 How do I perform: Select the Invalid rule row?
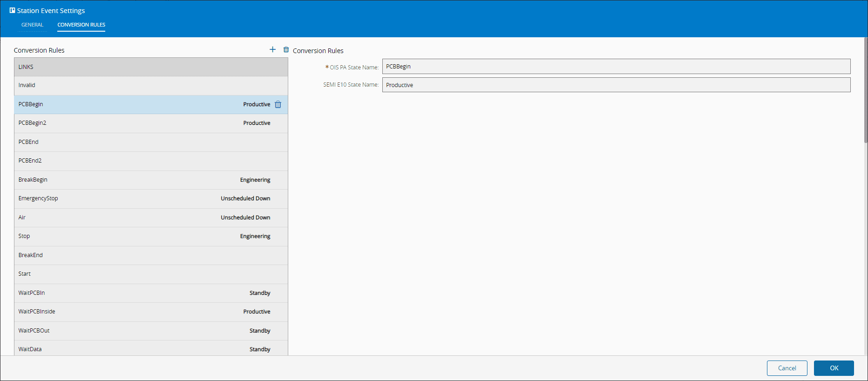[150, 85]
